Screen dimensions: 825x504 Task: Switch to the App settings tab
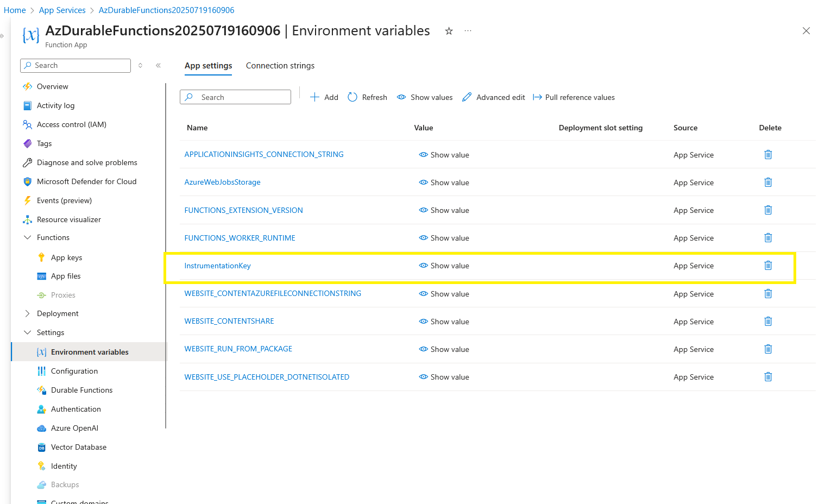point(208,66)
